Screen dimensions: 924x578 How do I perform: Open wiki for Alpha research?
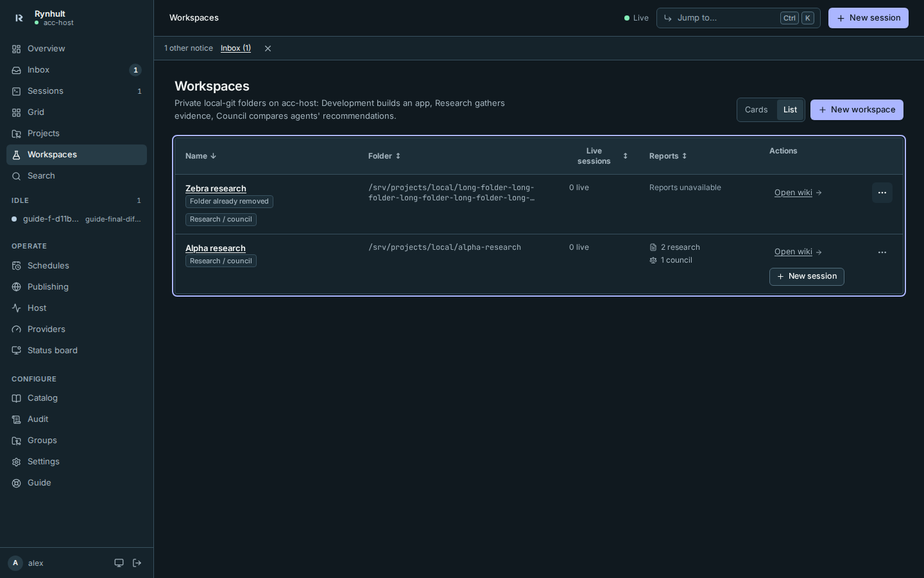tap(798, 252)
